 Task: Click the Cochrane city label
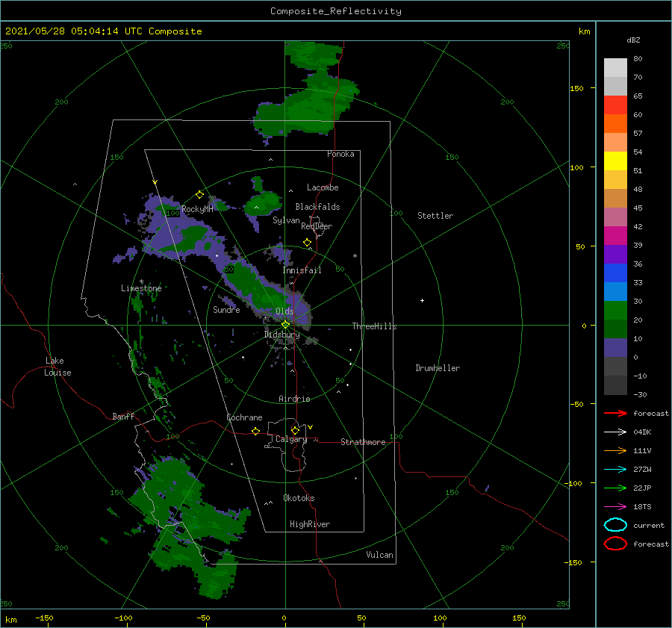point(244,417)
